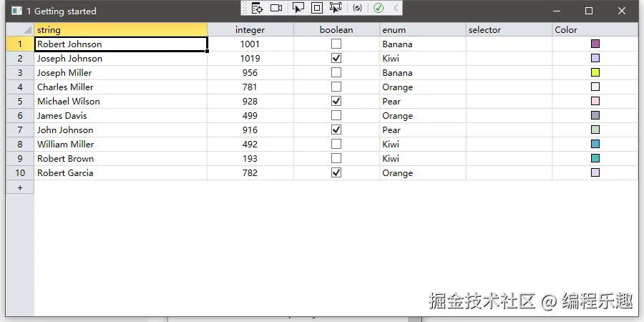Viewport: 644px width, 322px height.
Task: Check the boolean box for Robert Johnson
Action: coord(336,44)
